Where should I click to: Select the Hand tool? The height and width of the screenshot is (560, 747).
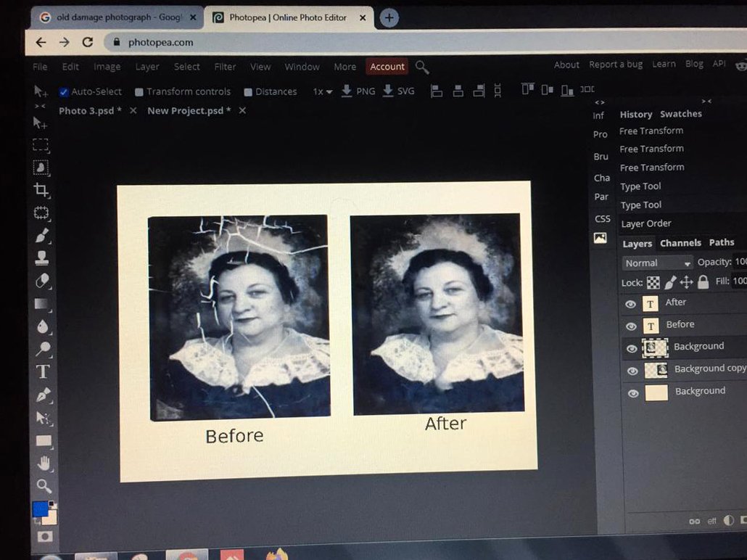44,463
